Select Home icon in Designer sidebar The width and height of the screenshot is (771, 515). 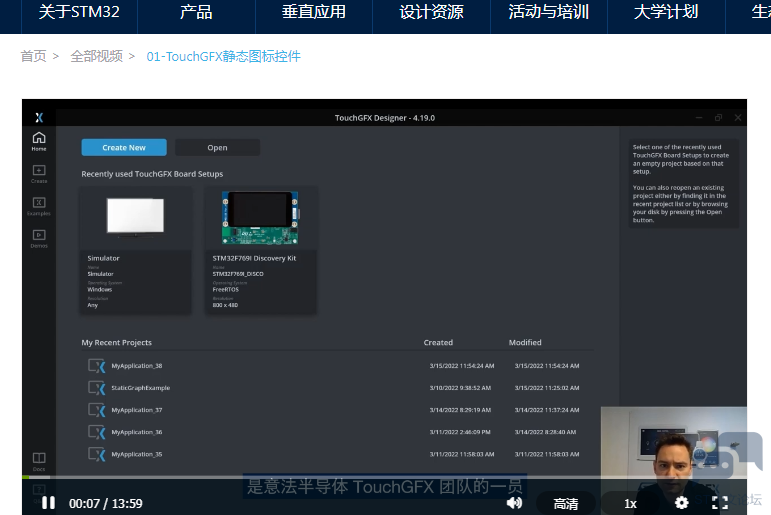point(39,141)
